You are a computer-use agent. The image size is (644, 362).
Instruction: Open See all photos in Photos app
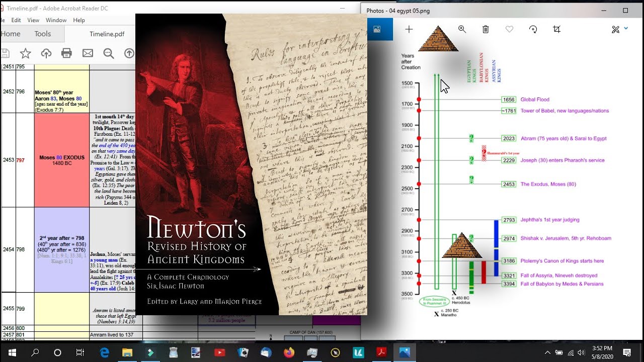pos(376,29)
